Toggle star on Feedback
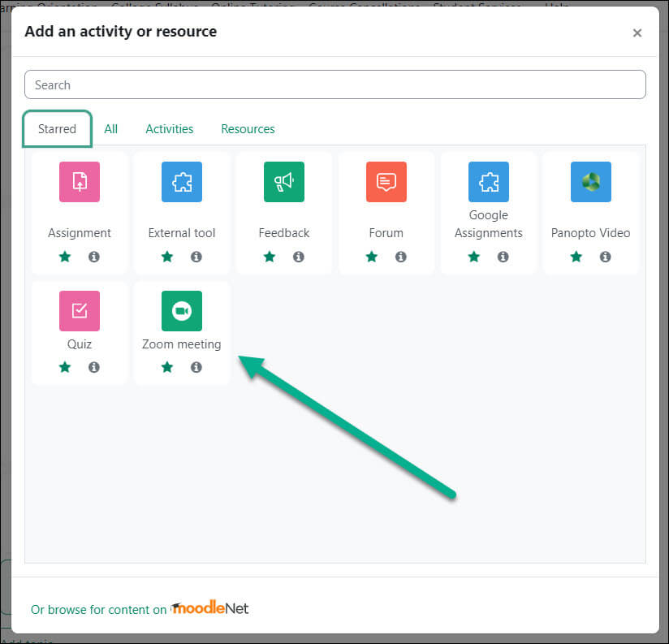The height and width of the screenshot is (644, 669). pos(270,257)
